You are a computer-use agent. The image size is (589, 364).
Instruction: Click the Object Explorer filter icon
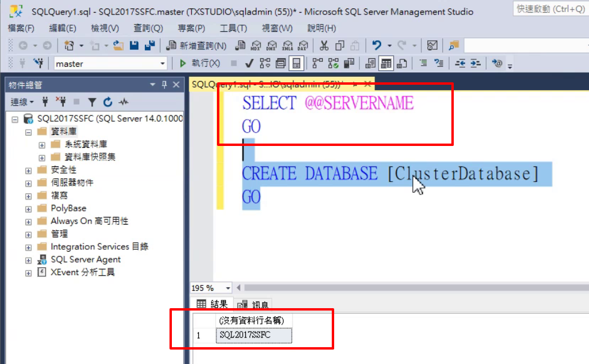pos(92,102)
